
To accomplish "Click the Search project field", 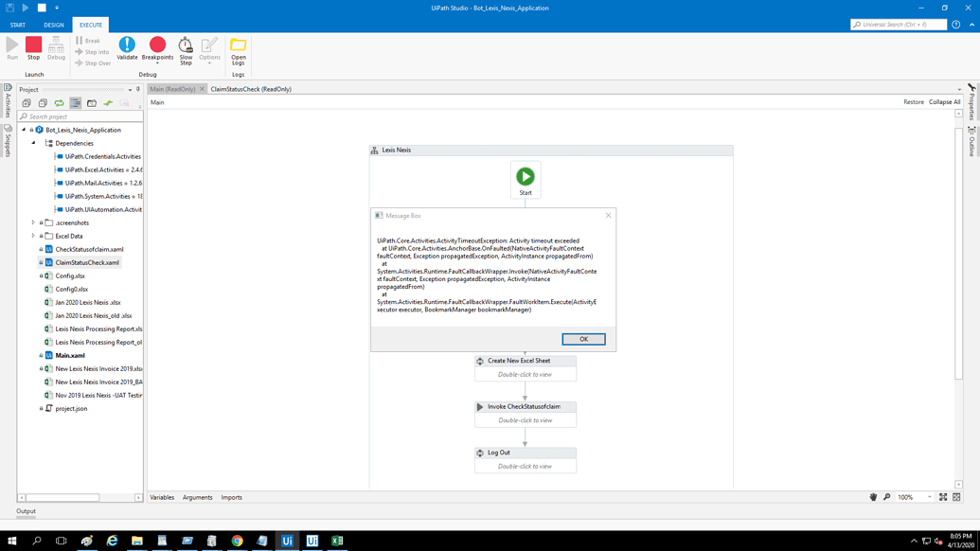I will (80, 116).
